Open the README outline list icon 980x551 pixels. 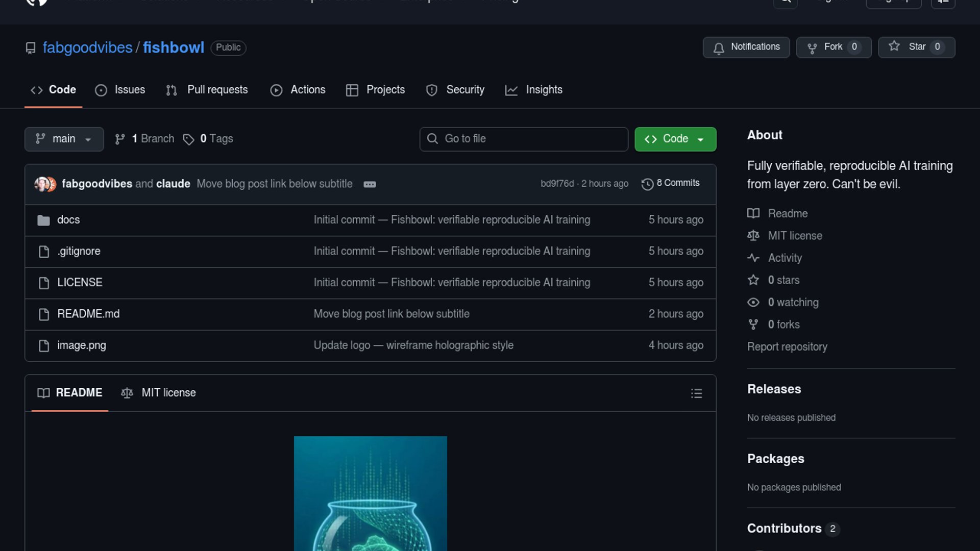tap(696, 393)
